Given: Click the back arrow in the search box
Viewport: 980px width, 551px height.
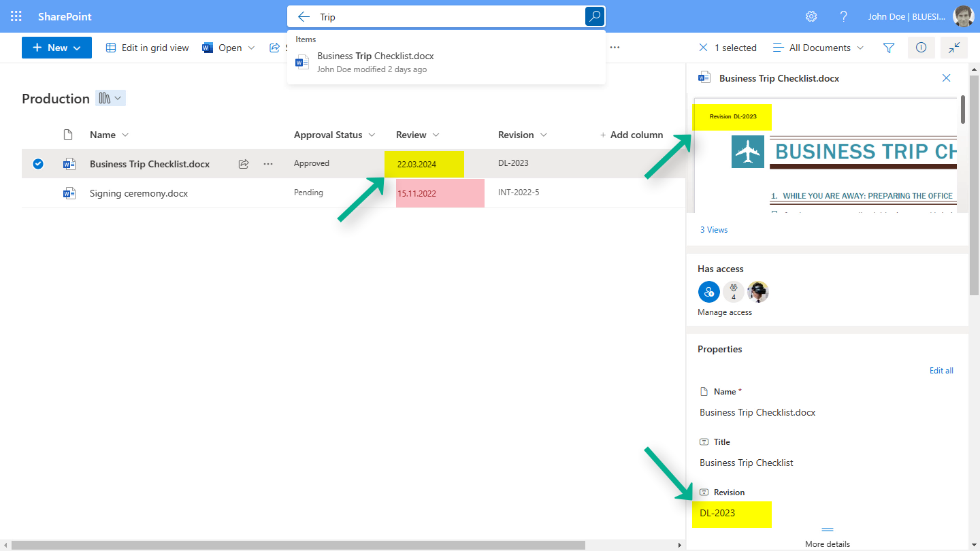Looking at the screenshot, I should point(304,16).
